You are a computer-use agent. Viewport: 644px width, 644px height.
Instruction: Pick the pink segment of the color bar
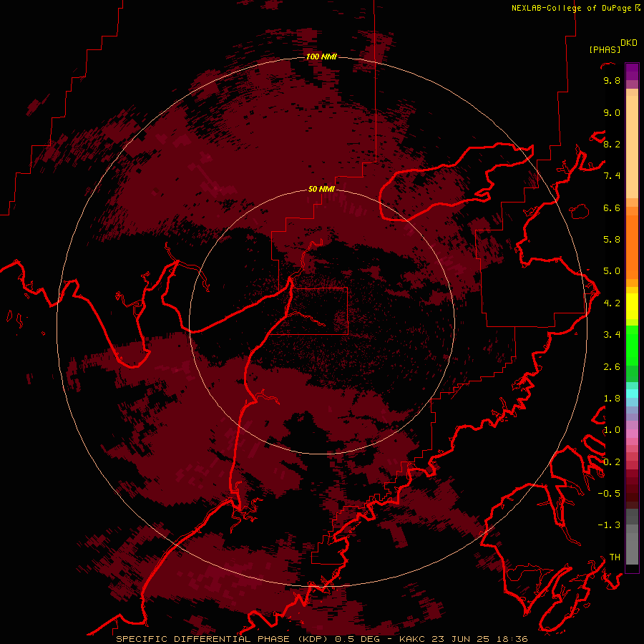(x=632, y=434)
